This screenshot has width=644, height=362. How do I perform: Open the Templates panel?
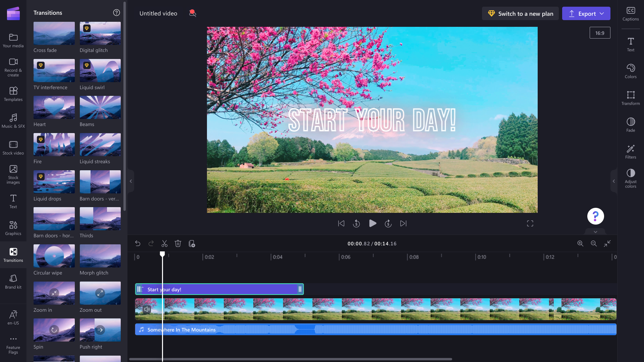pos(13,94)
